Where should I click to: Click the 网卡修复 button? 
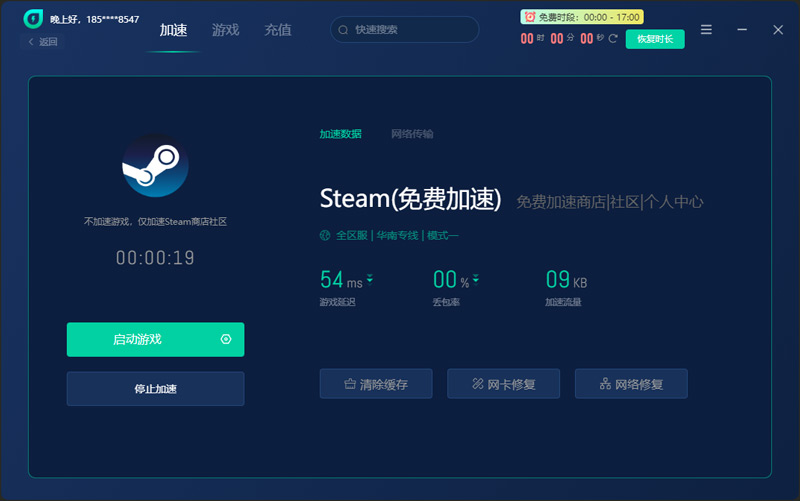coord(504,384)
